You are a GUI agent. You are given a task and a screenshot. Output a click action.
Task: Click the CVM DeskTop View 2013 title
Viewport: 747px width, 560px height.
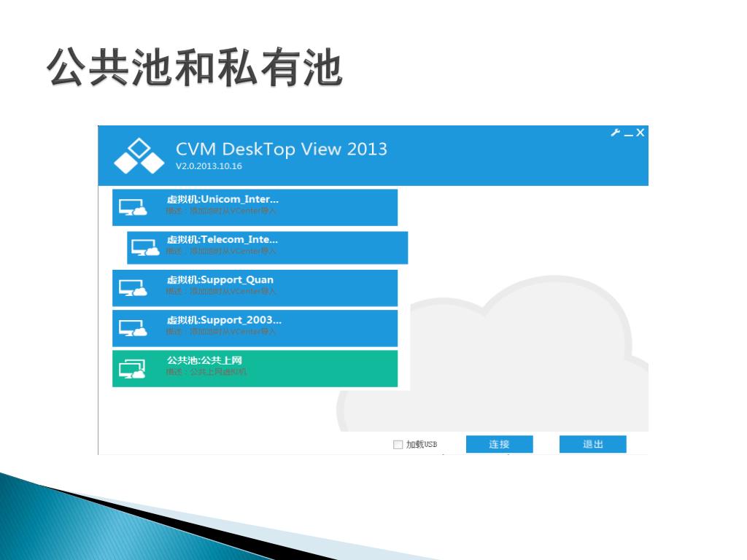pyautogui.click(x=282, y=149)
